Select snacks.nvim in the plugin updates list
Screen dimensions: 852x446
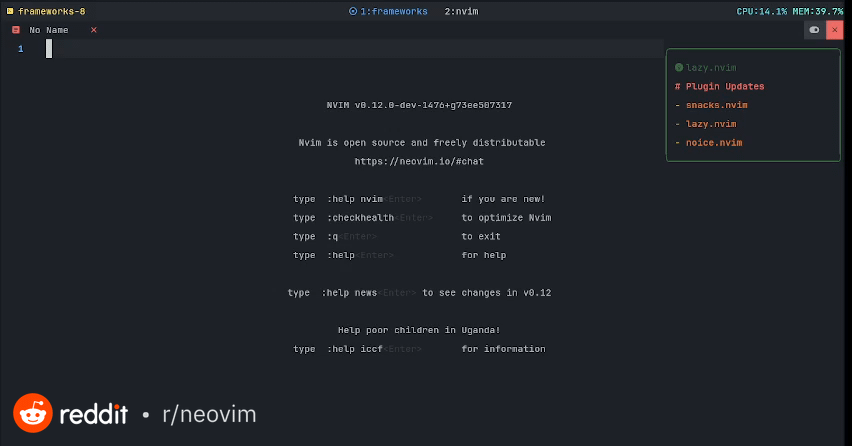716,105
